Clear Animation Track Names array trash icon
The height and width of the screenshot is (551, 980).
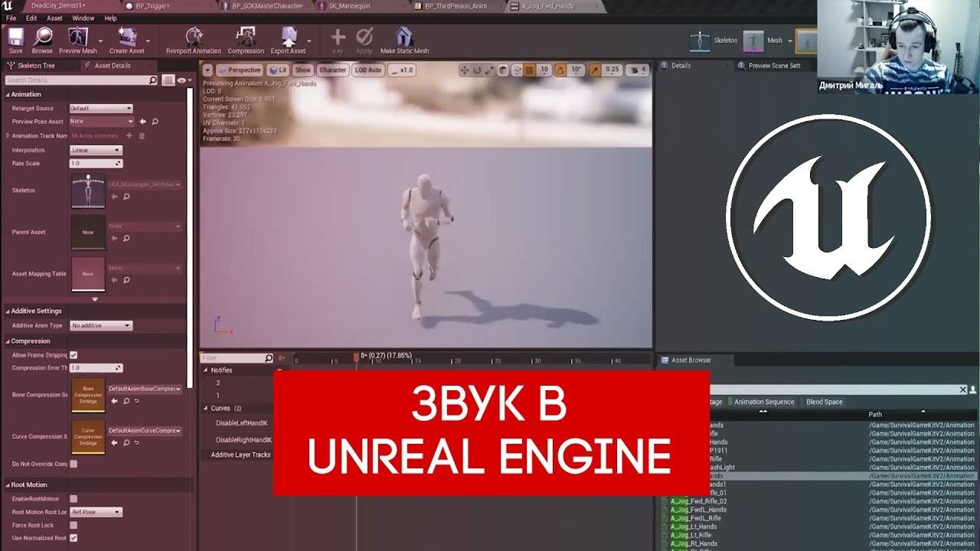point(142,135)
